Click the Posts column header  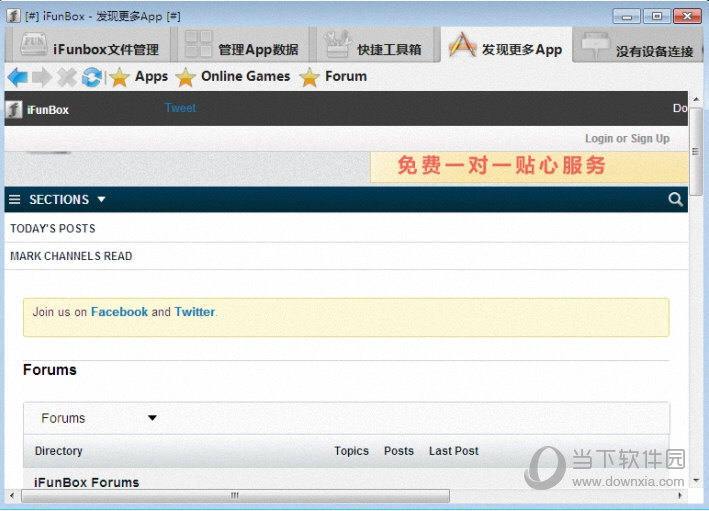pyautogui.click(x=399, y=451)
